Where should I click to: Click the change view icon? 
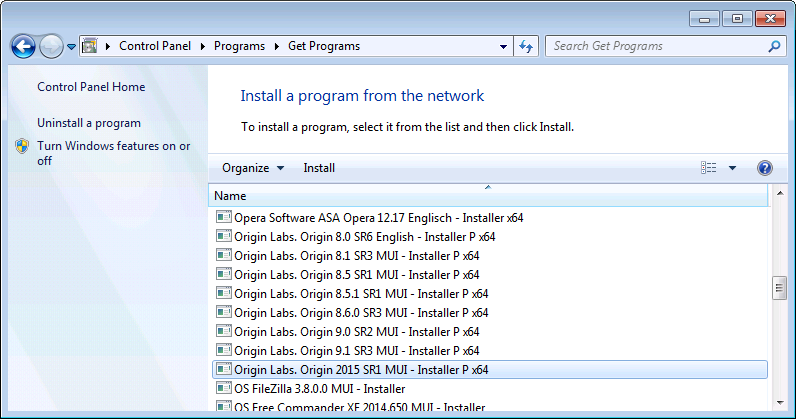709,168
